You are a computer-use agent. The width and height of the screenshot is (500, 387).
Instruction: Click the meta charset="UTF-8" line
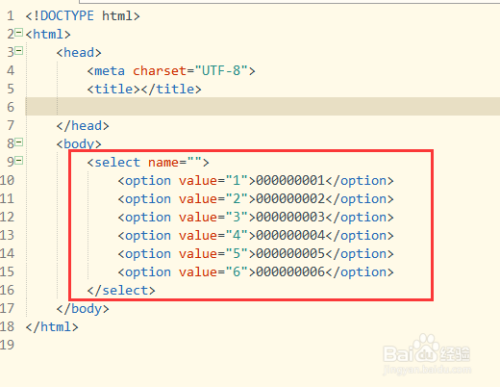tap(171, 71)
